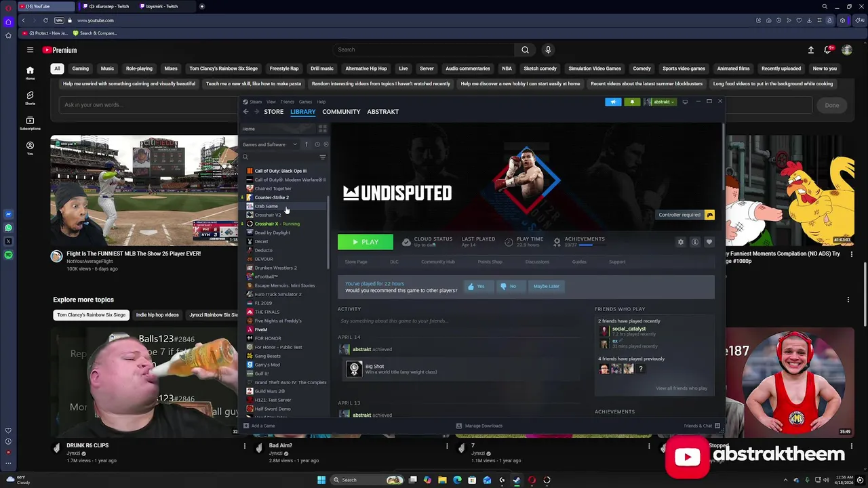Select Indie hip hop videos topic chip

[x=157, y=314]
